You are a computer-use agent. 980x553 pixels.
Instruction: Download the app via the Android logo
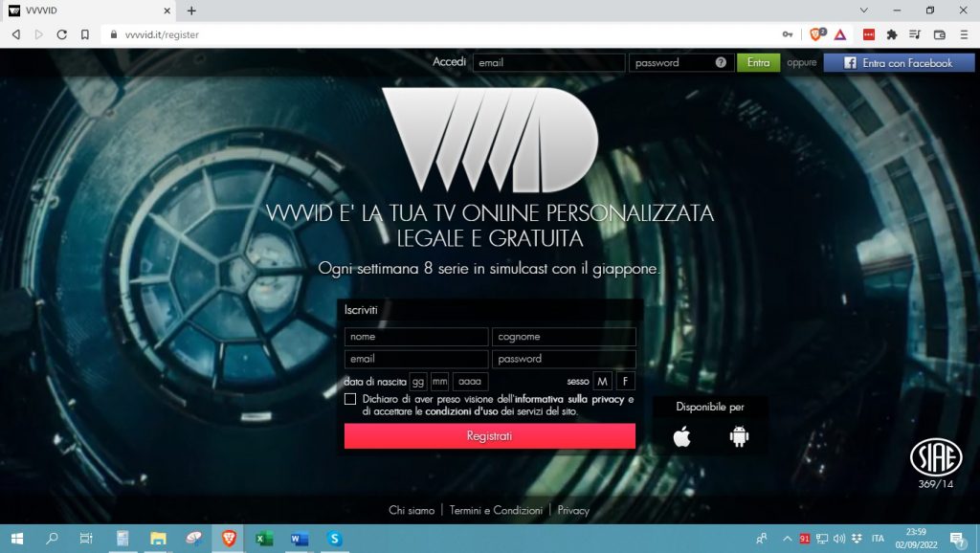[738, 438]
